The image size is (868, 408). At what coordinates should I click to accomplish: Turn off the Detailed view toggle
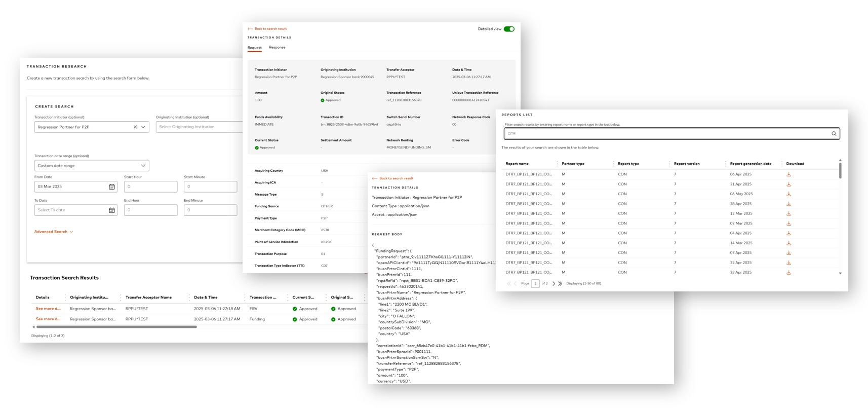tap(509, 29)
